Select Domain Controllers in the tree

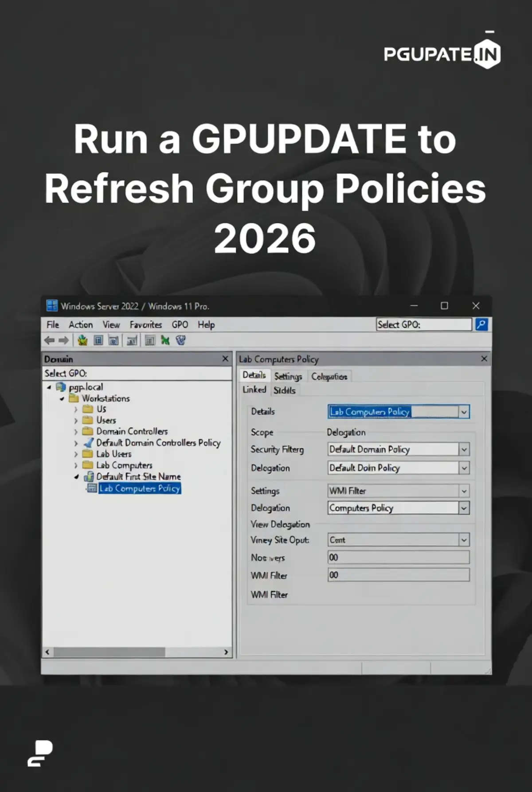(x=132, y=431)
